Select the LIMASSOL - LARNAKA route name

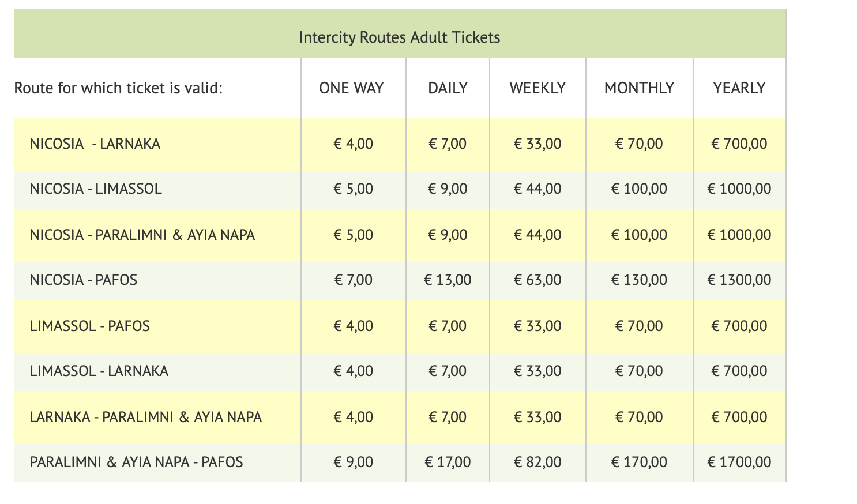click(99, 371)
